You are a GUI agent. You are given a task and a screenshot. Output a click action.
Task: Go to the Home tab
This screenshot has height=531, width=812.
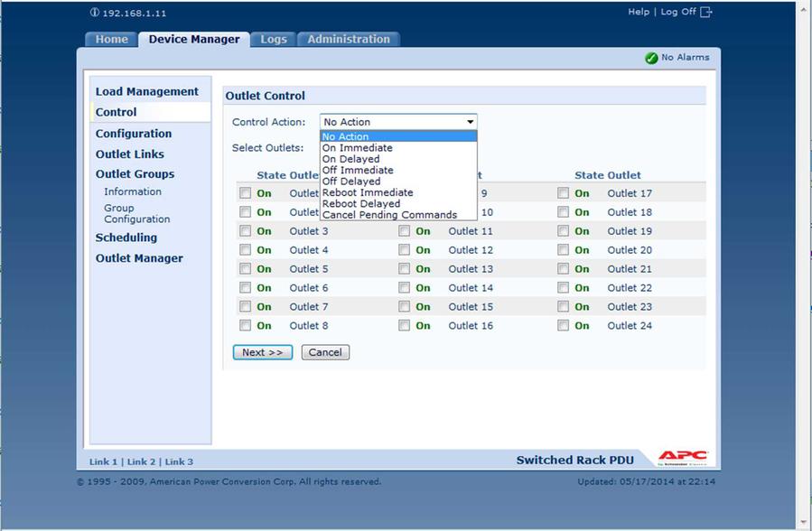[112, 39]
